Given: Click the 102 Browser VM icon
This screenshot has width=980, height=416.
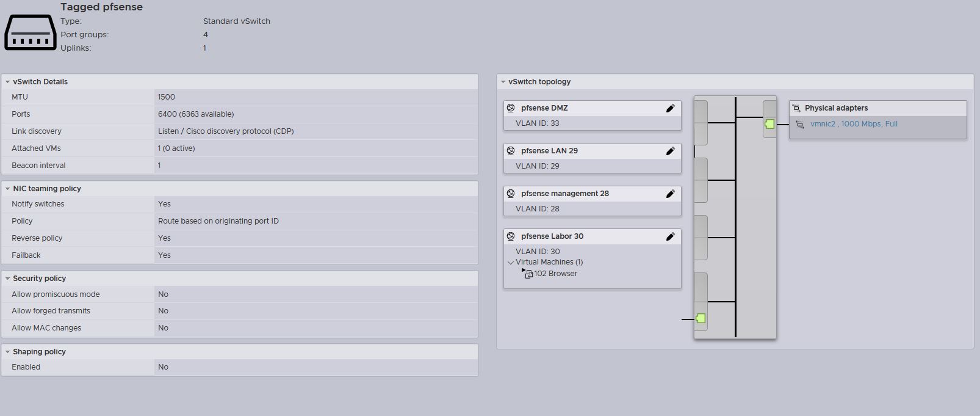Looking at the screenshot, I should point(528,274).
